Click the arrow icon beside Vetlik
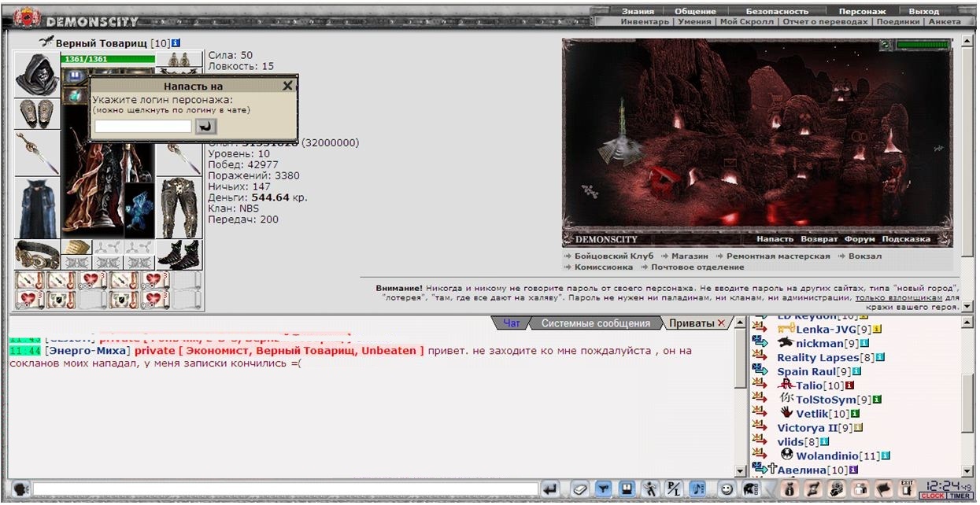Viewport: 980px width, 505px height. [760, 413]
